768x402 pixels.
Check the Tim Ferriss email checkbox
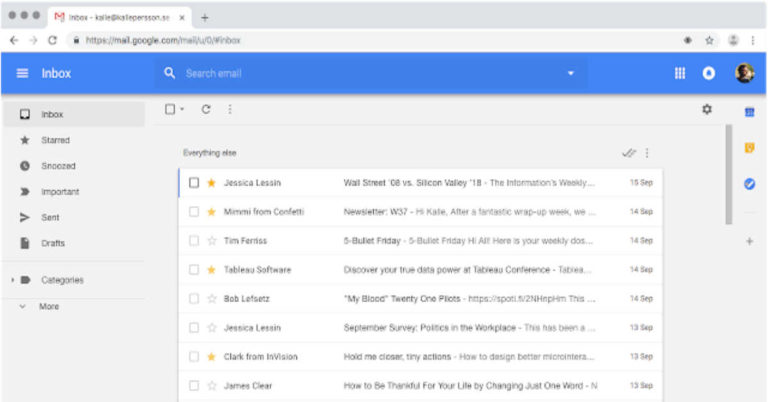pyautogui.click(x=194, y=240)
